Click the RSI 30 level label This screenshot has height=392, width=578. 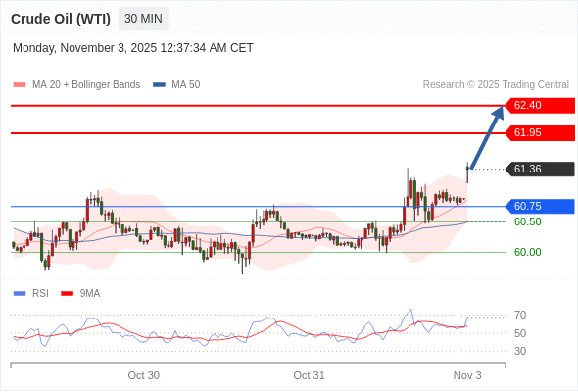tap(520, 351)
